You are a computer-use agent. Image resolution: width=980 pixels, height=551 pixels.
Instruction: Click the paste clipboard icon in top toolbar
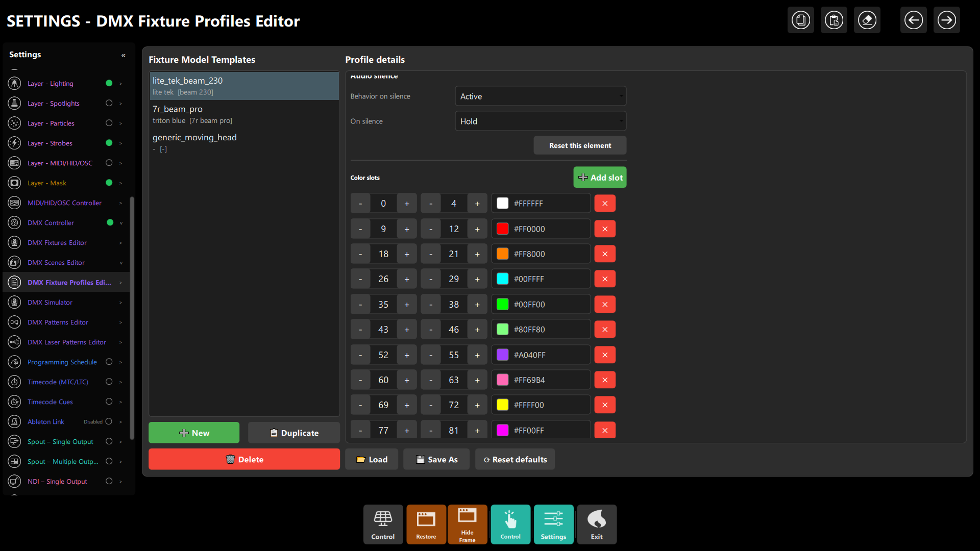pos(834,20)
